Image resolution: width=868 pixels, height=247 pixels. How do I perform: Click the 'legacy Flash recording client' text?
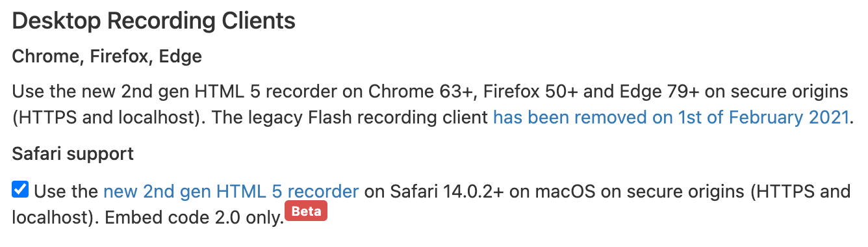tap(387, 118)
